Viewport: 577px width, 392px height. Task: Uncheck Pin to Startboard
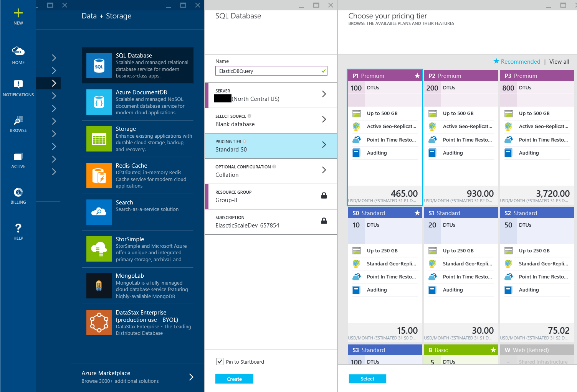[220, 361]
